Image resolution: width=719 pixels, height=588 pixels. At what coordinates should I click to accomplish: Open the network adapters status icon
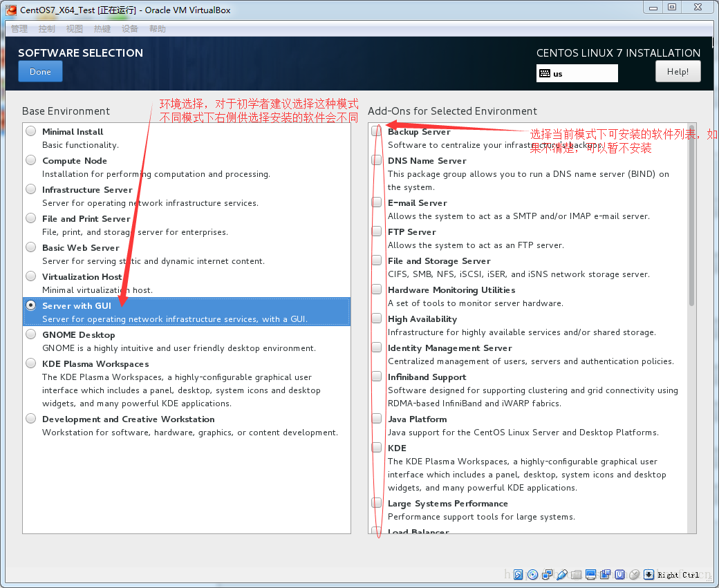coord(547,574)
